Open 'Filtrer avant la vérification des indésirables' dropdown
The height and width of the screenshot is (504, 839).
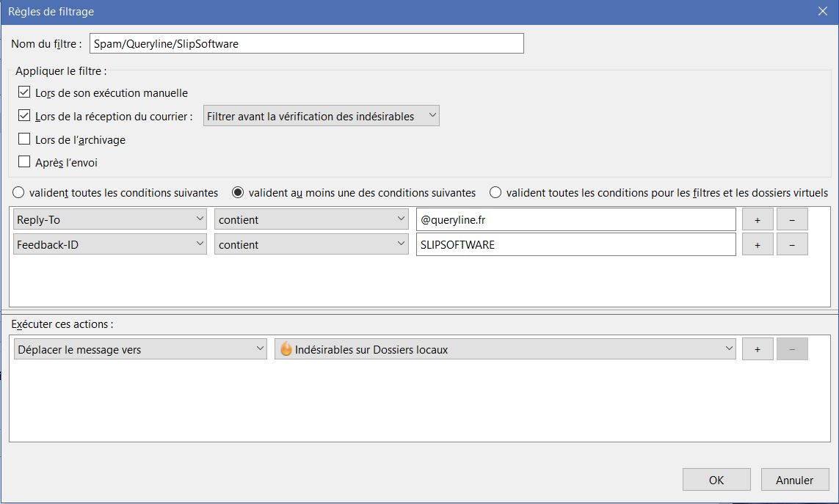click(x=321, y=116)
